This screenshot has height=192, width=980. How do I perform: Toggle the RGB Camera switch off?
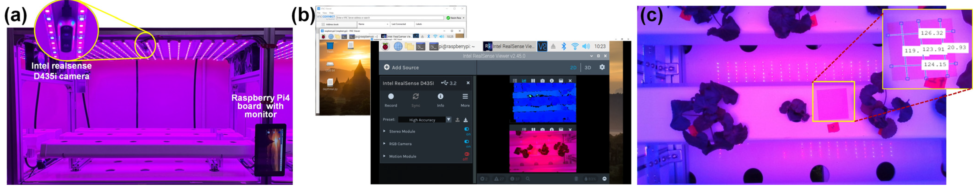tap(467, 142)
